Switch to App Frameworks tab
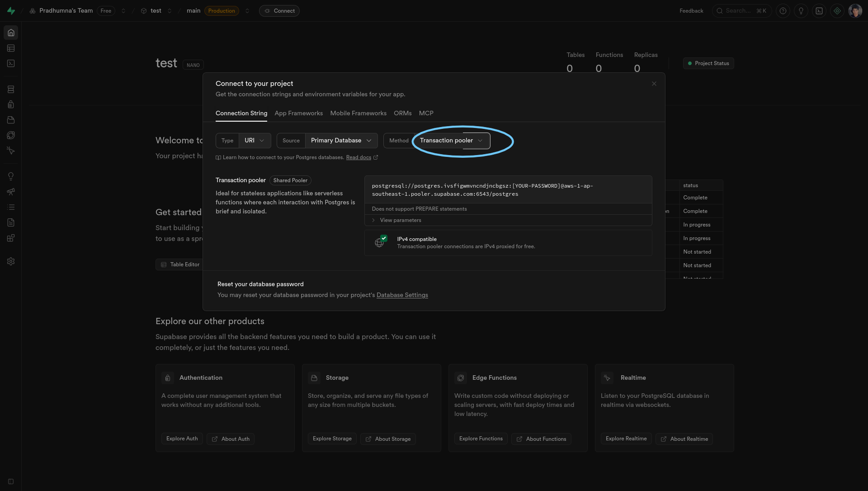This screenshot has height=491, width=868. pos(298,113)
